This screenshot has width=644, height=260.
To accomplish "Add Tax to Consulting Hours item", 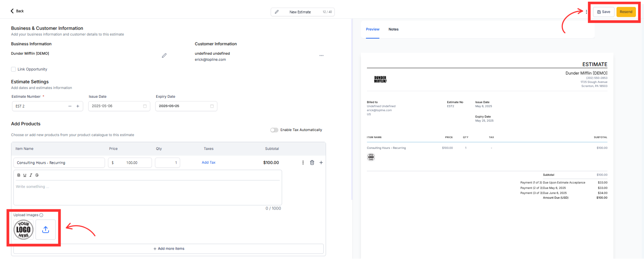I will (209, 163).
